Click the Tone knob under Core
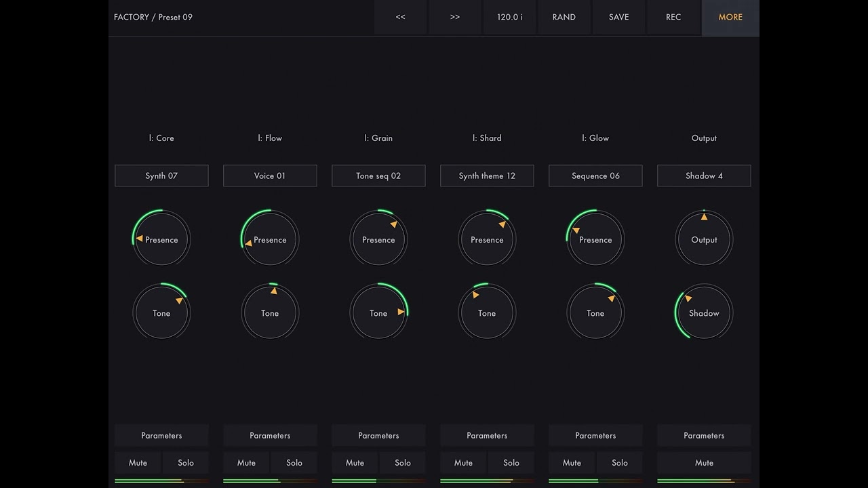The width and height of the screenshot is (868, 488). pos(161,312)
